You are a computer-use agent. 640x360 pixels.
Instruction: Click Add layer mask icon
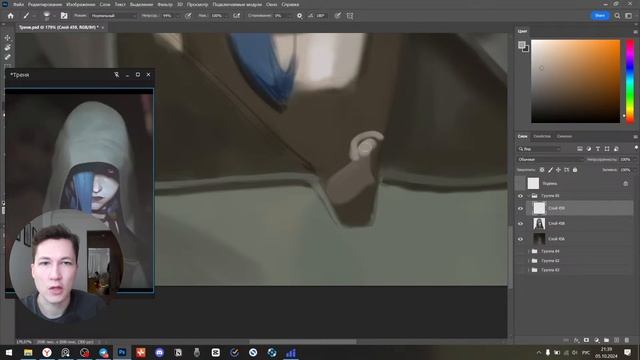587,340
